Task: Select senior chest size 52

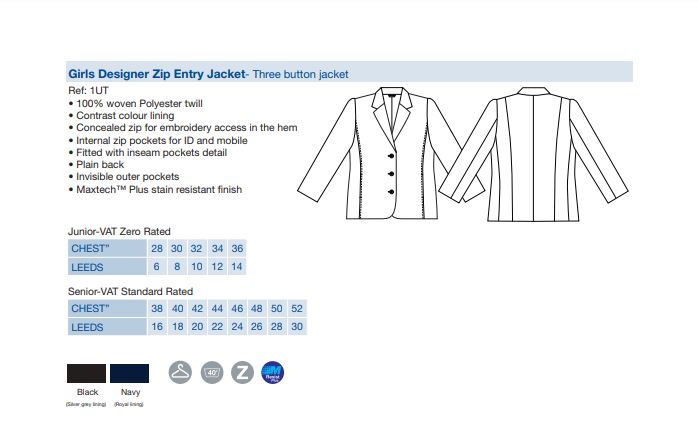Action: pyautogui.click(x=297, y=309)
